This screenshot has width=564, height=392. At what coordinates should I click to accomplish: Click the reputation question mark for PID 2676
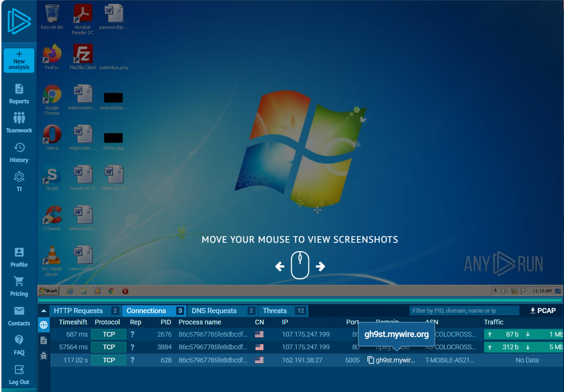pyautogui.click(x=132, y=334)
